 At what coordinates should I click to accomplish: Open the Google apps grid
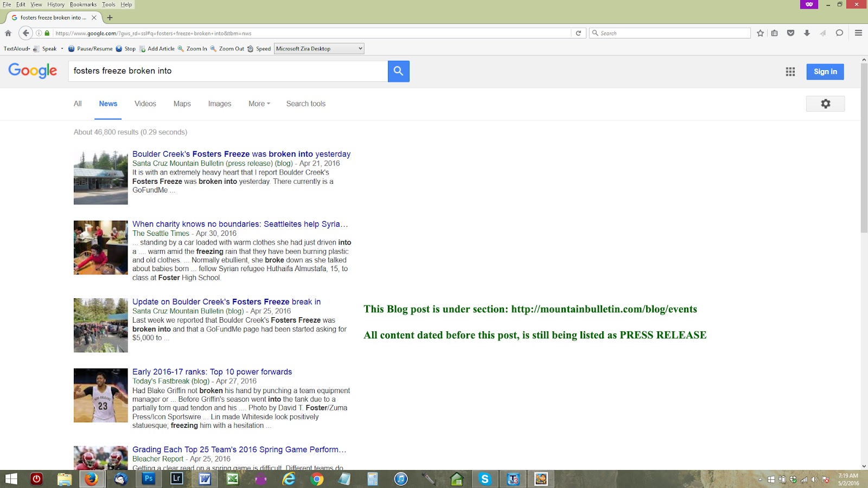click(x=790, y=72)
